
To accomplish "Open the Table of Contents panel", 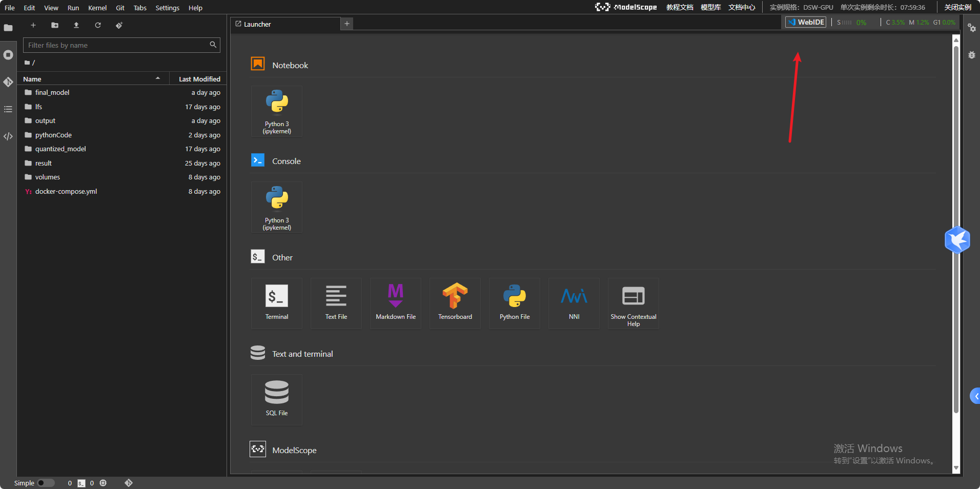I will pos(8,109).
